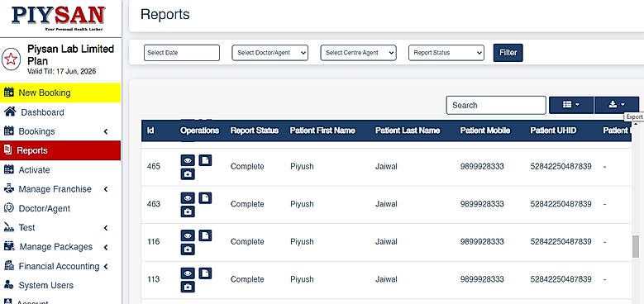Click the table Search box
The width and height of the screenshot is (644, 304).
tap(496, 106)
